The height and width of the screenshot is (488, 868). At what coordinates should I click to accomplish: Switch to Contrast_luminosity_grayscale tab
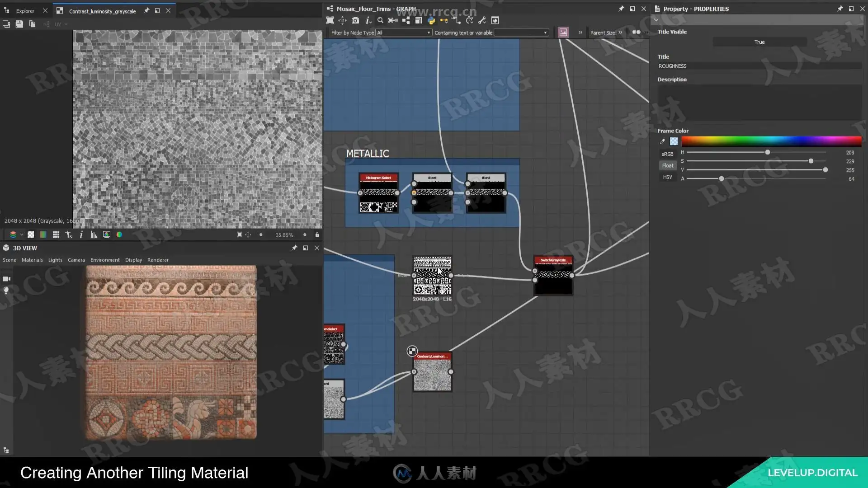pyautogui.click(x=102, y=11)
